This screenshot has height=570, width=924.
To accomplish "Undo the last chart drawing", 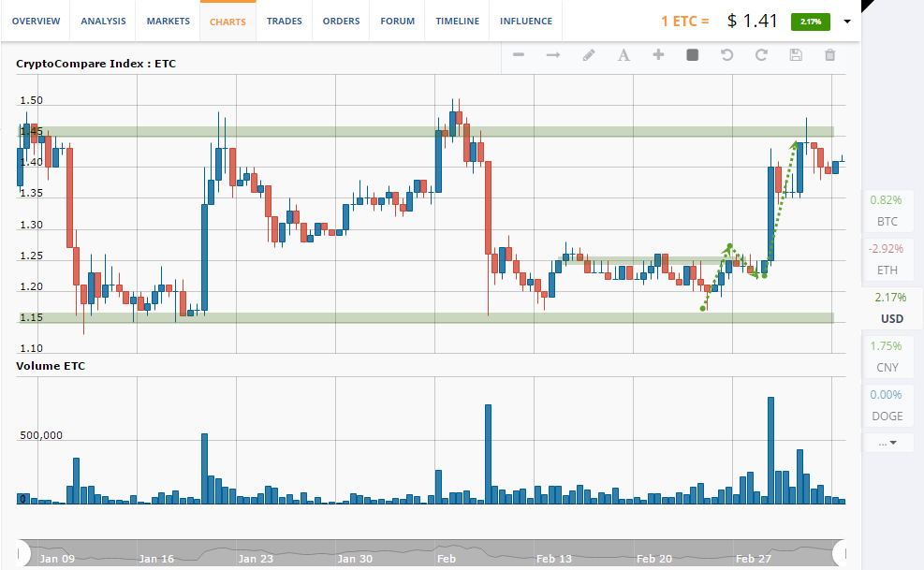I will pyautogui.click(x=726, y=55).
